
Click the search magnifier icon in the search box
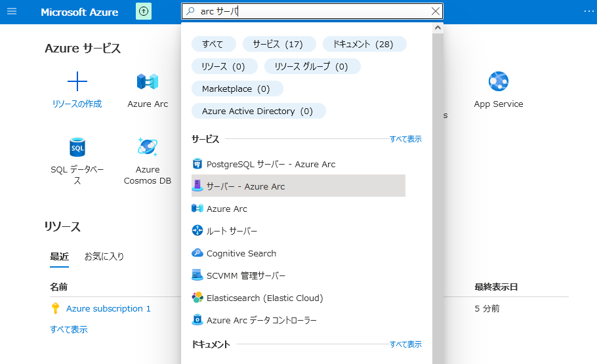click(190, 11)
